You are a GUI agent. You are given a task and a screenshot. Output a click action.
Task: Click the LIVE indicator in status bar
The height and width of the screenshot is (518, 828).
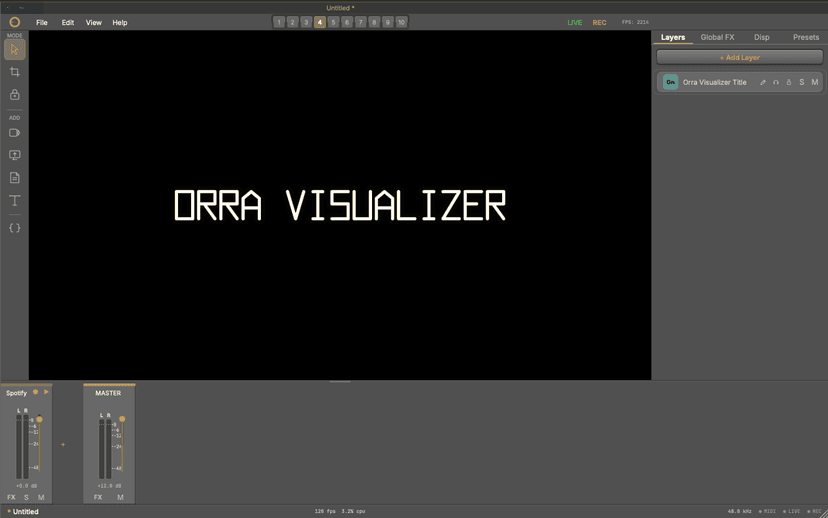[x=792, y=511]
